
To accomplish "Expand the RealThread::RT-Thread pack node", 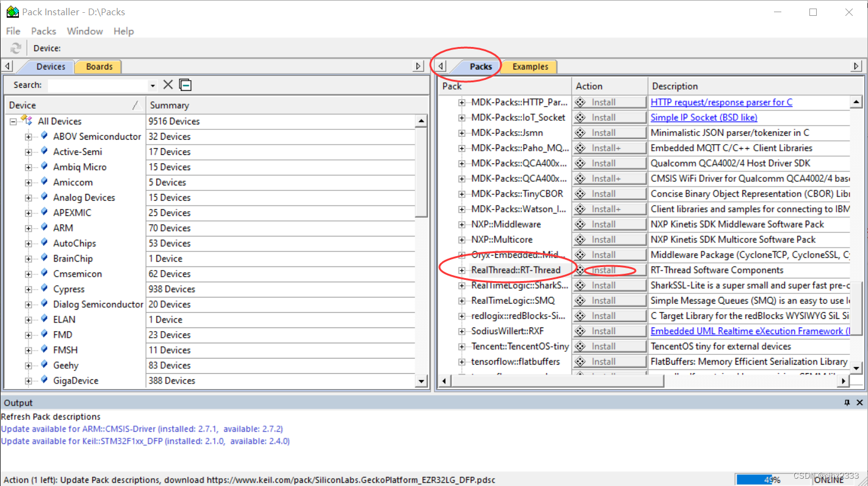I will pyautogui.click(x=462, y=270).
